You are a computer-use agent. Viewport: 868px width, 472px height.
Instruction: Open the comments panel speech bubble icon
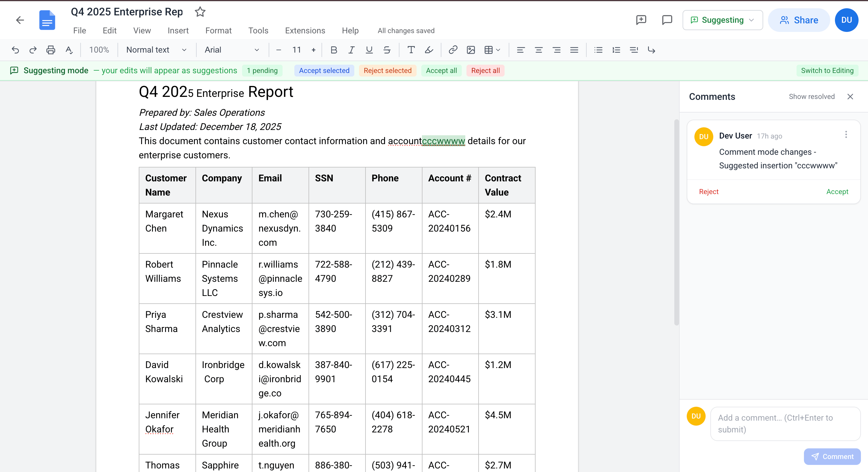coord(667,20)
